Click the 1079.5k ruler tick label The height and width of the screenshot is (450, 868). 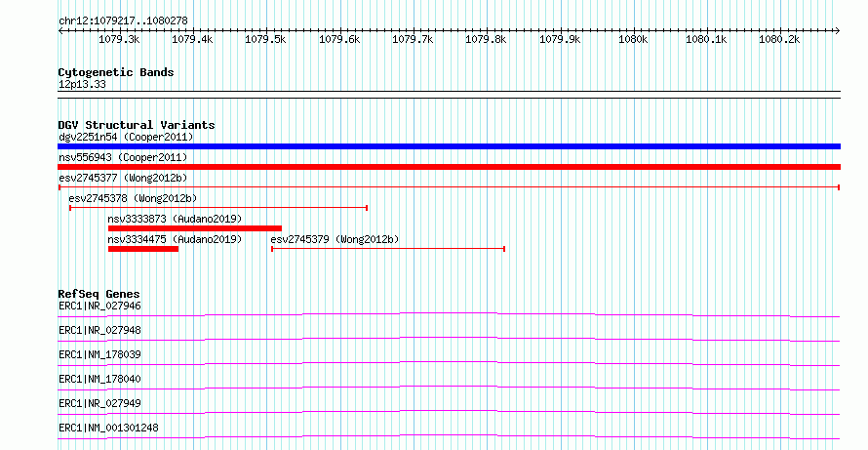pos(265,40)
